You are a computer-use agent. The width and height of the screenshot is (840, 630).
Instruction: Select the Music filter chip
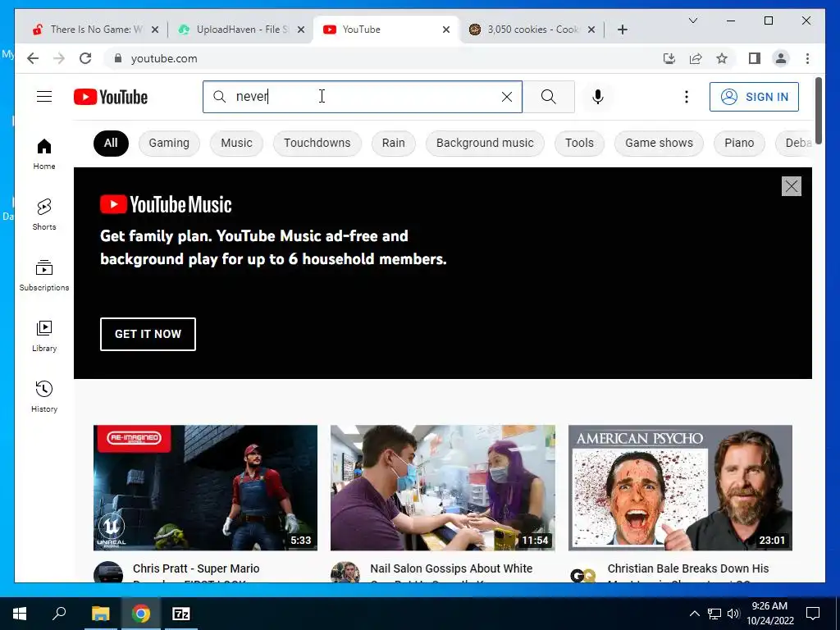tap(236, 143)
